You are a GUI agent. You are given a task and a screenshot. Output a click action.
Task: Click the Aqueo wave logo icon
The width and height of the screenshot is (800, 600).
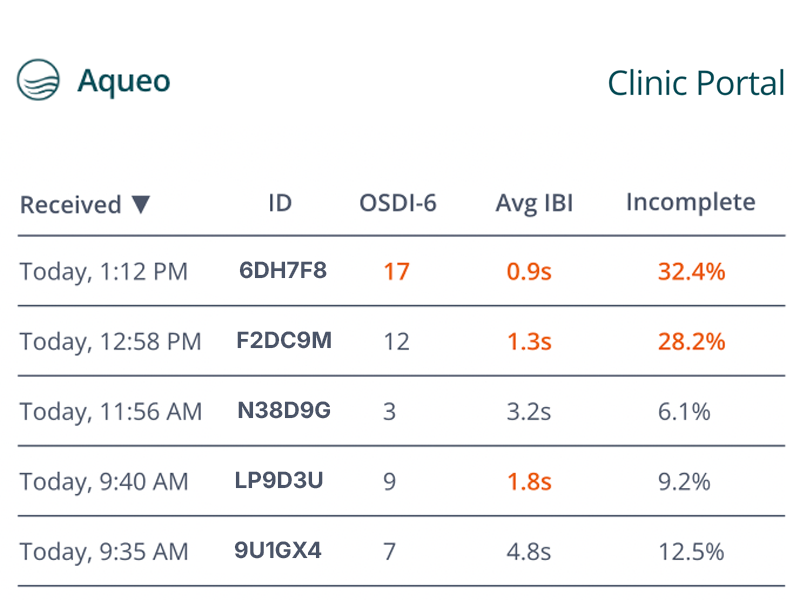tap(39, 77)
